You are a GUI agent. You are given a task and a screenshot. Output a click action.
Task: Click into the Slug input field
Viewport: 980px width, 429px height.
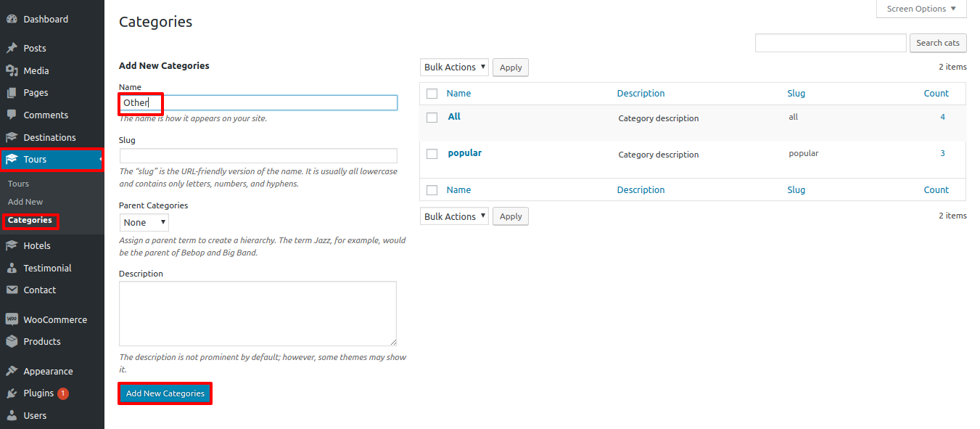[258, 155]
